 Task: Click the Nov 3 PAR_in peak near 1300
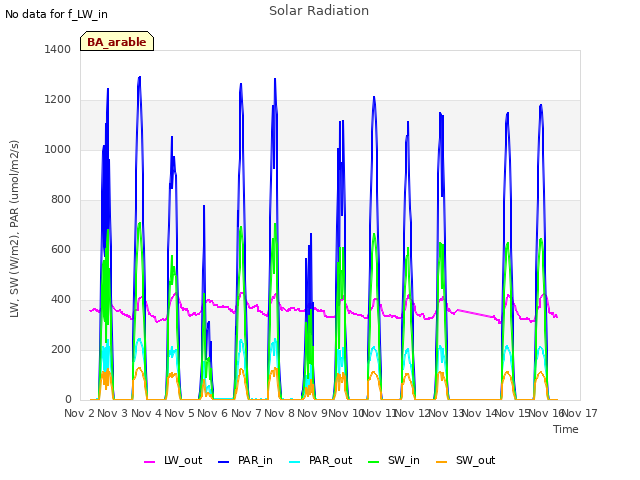pyautogui.click(x=140, y=77)
